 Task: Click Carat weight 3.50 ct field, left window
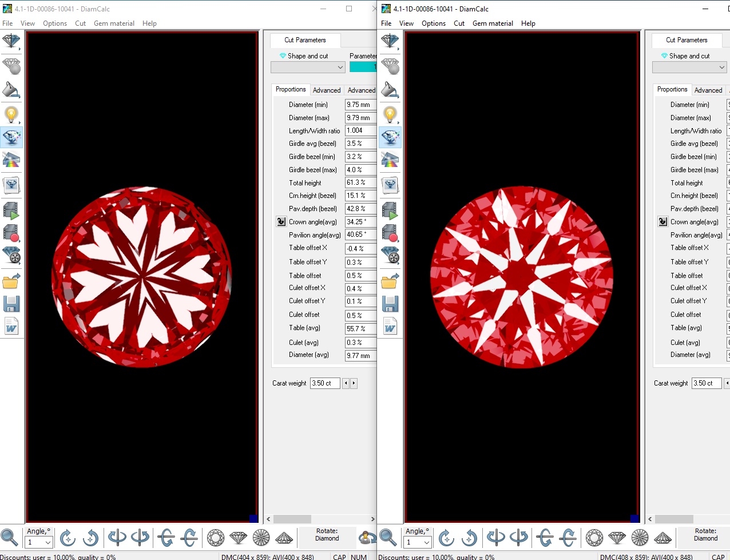[325, 383]
